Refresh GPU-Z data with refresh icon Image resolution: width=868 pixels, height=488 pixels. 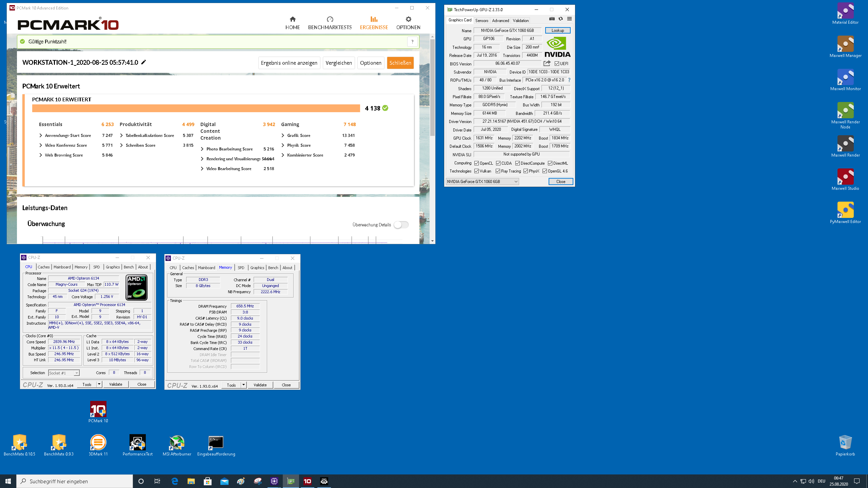tap(560, 19)
